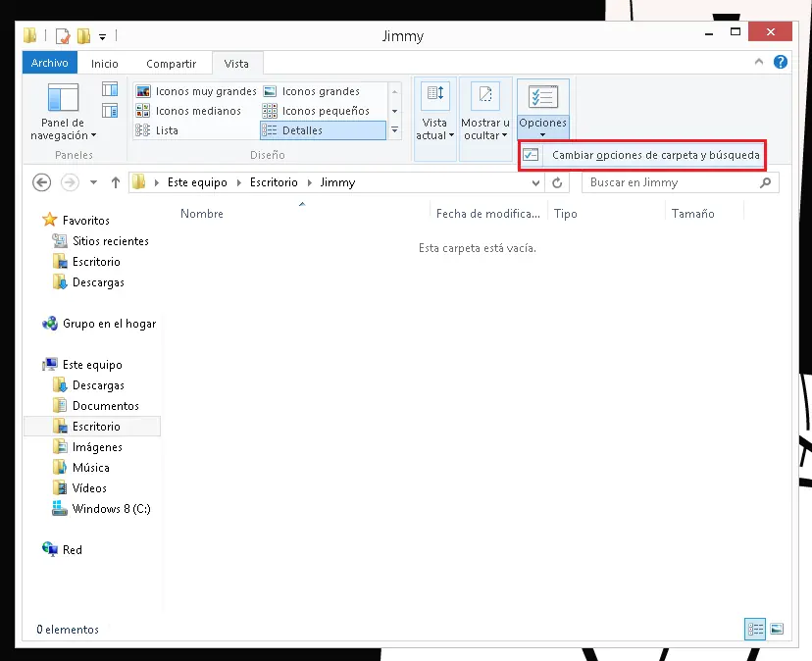Open Sitios recientes in Favoritos
This screenshot has height=661, width=812.
[101, 241]
